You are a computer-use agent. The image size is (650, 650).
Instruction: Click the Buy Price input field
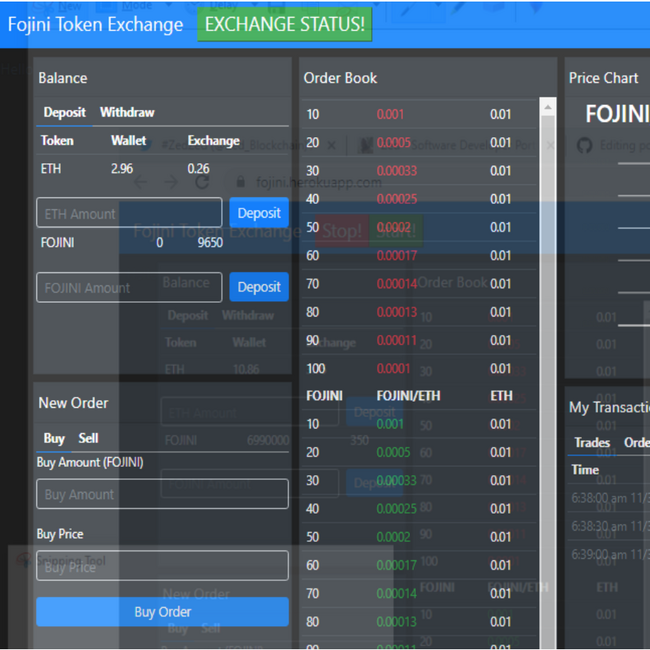tap(162, 566)
